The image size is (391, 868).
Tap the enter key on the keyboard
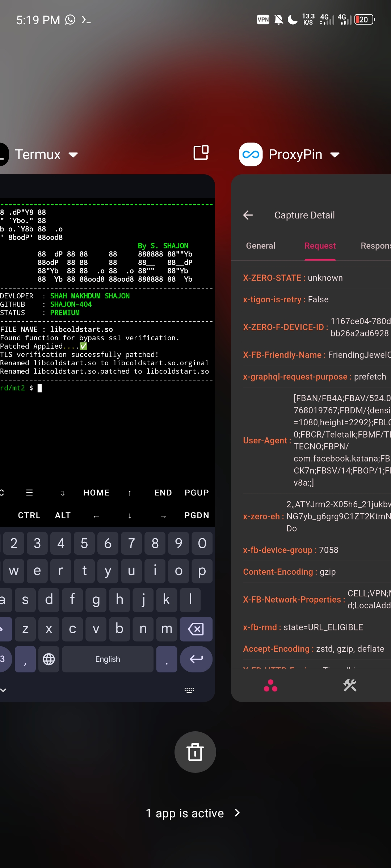(196, 659)
